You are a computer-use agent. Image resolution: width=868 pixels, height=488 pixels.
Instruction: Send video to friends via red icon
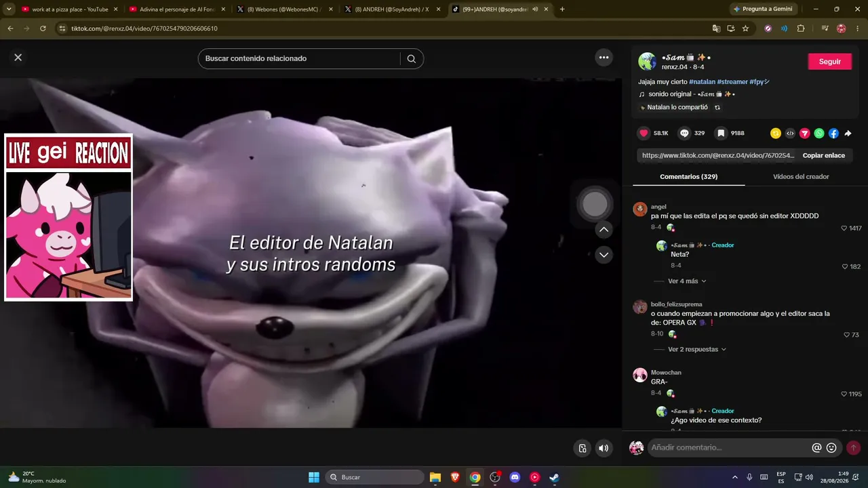click(x=804, y=134)
